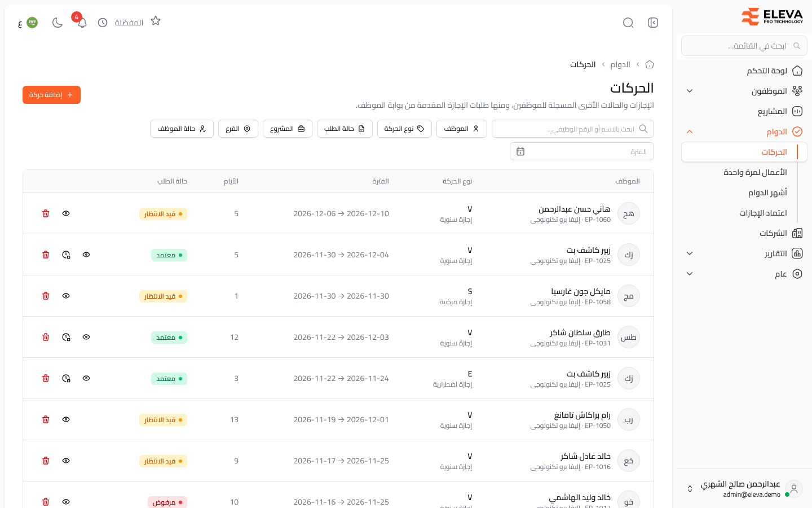Switch language using the flag avatar
Screen dimensions: 812x508
click(32, 23)
